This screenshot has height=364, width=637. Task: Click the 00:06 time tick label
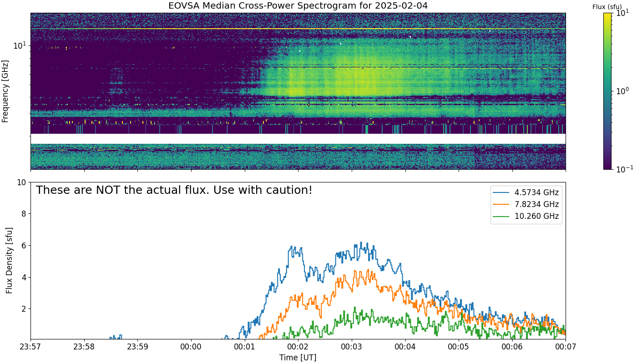[x=512, y=348]
